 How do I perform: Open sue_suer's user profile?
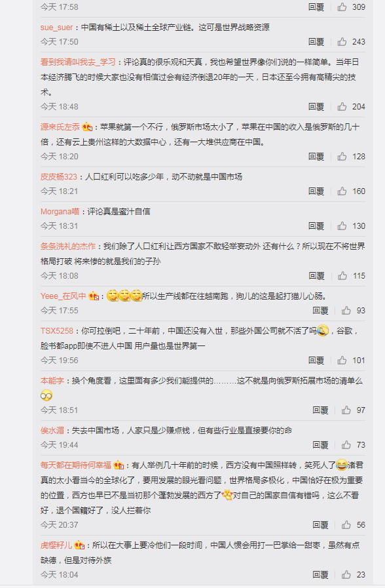(56, 28)
